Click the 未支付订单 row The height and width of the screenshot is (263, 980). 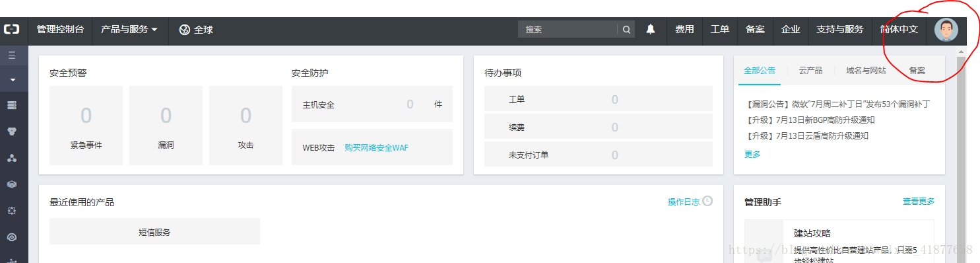[599, 155]
